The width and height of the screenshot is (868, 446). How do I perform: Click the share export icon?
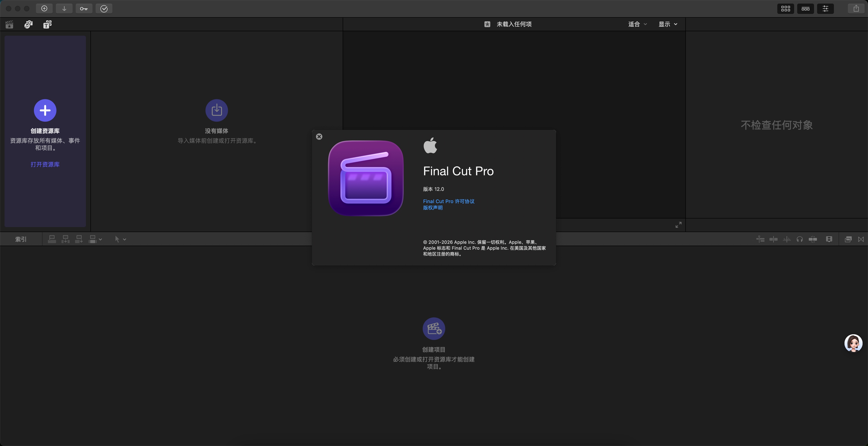point(856,9)
